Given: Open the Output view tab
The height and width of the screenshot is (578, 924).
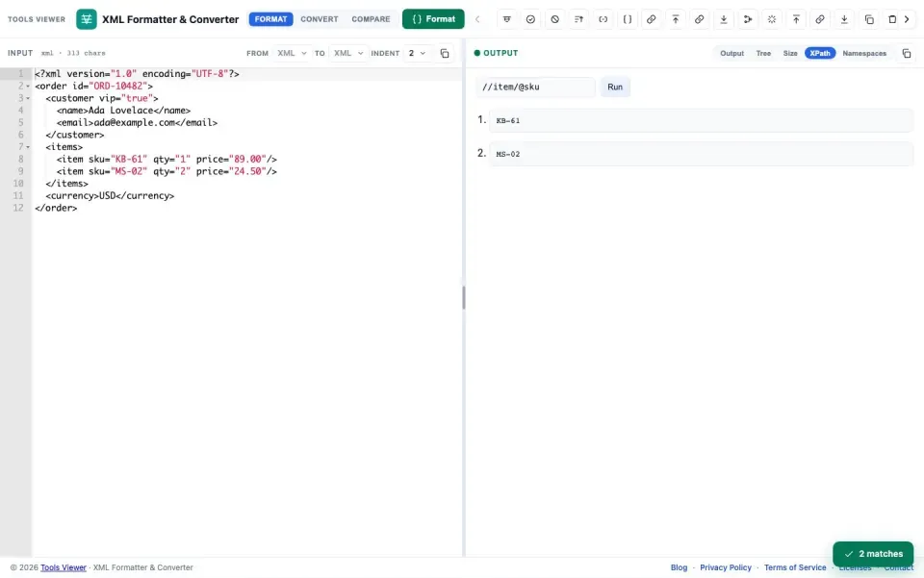Looking at the screenshot, I should point(731,53).
